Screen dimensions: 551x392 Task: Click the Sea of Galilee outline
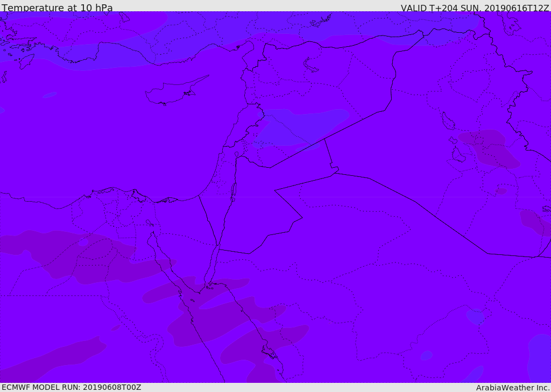click(237, 154)
